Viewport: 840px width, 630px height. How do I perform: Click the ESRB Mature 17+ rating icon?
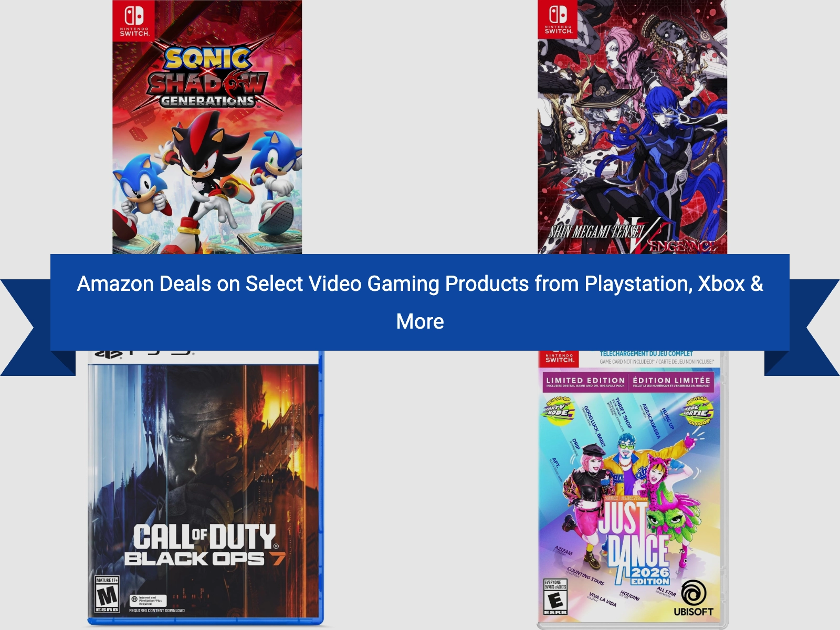click(x=107, y=595)
